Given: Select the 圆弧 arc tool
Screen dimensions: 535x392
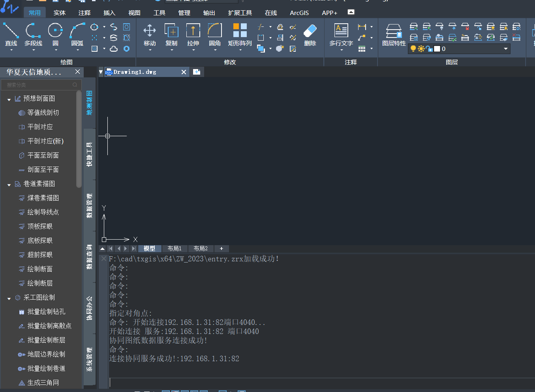Looking at the screenshot, I should (77, 34).
